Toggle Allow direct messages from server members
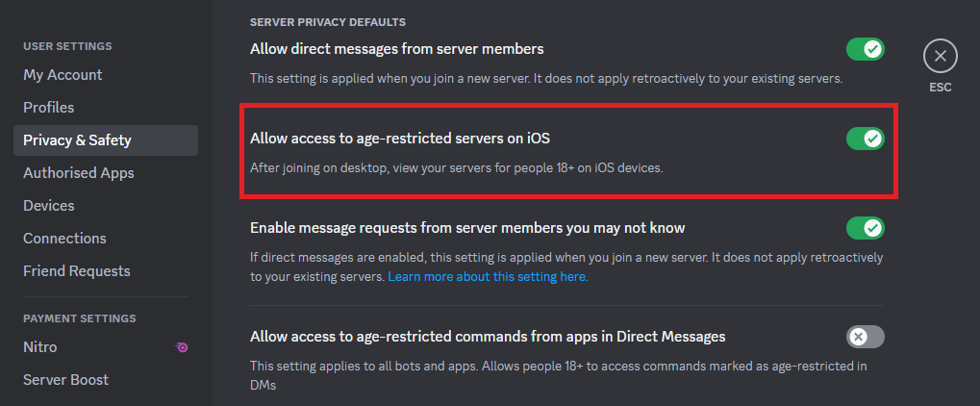Image resolution: width=980 pixels, height=406 pixels. pyautogui.click(x=865, y=49)
